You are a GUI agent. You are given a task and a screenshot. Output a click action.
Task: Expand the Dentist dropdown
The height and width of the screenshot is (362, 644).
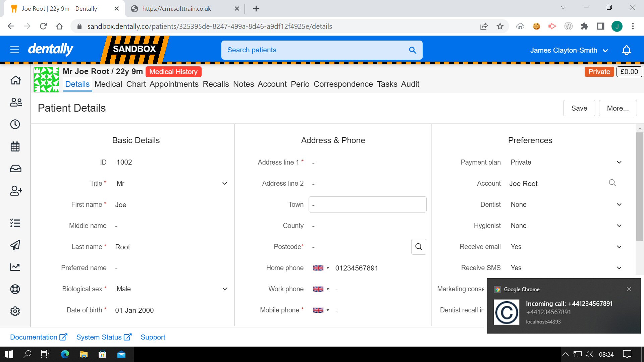click(x=566, y=204)
